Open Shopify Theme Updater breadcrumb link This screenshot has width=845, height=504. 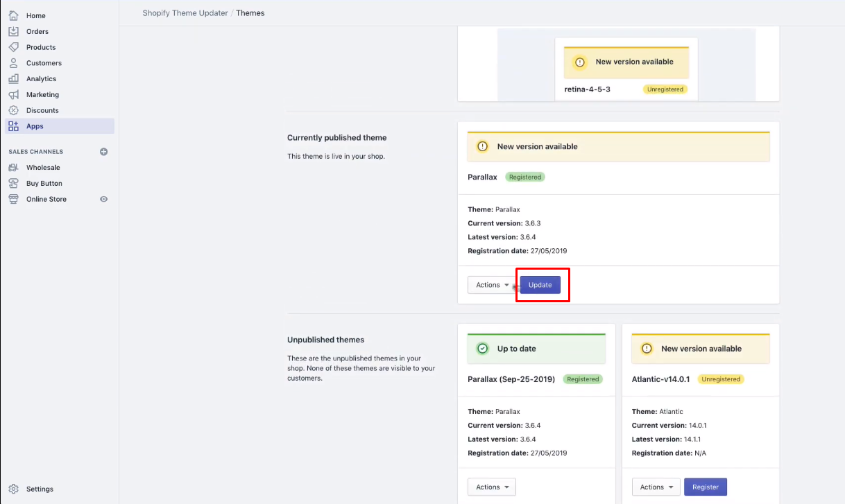tap(185, 13)
